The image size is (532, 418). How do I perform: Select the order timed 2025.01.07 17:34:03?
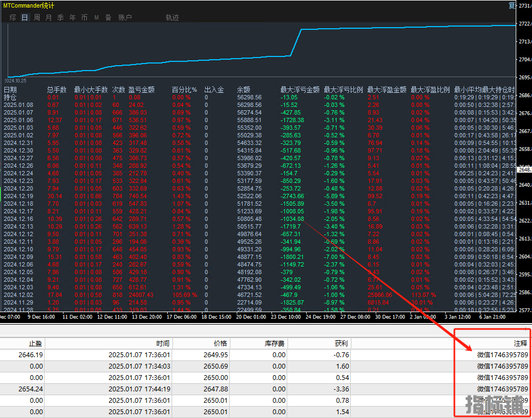pos(140,366)
